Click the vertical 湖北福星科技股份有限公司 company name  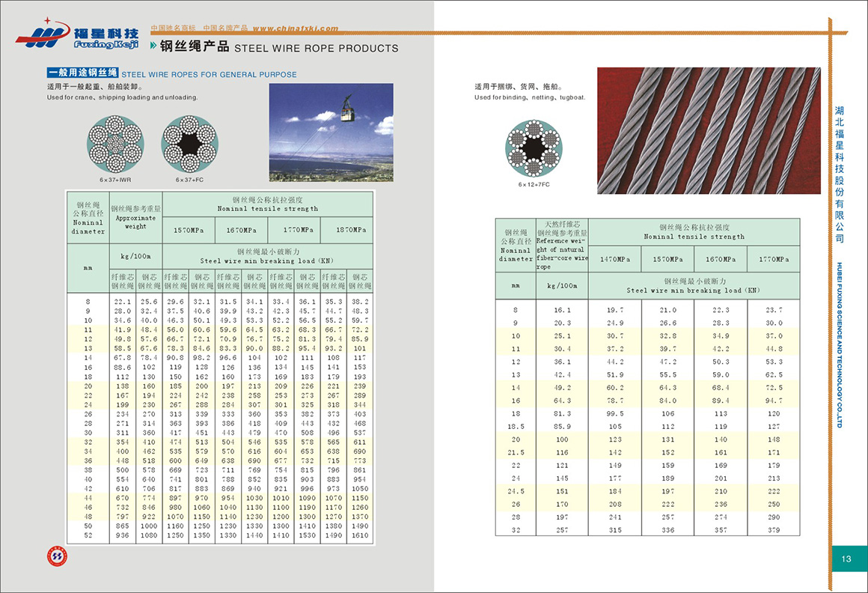840,172
